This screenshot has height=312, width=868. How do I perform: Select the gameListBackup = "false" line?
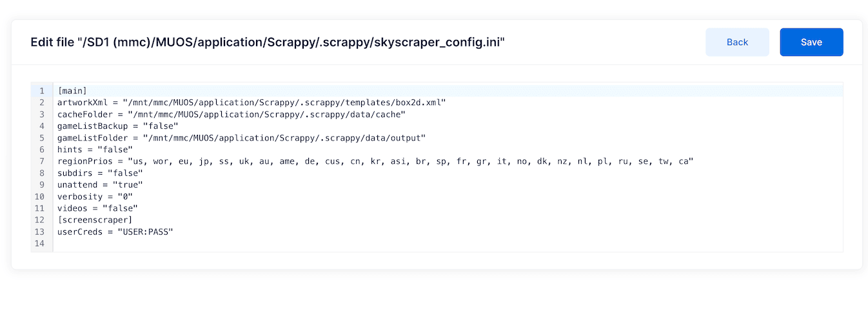click(117, 126)
